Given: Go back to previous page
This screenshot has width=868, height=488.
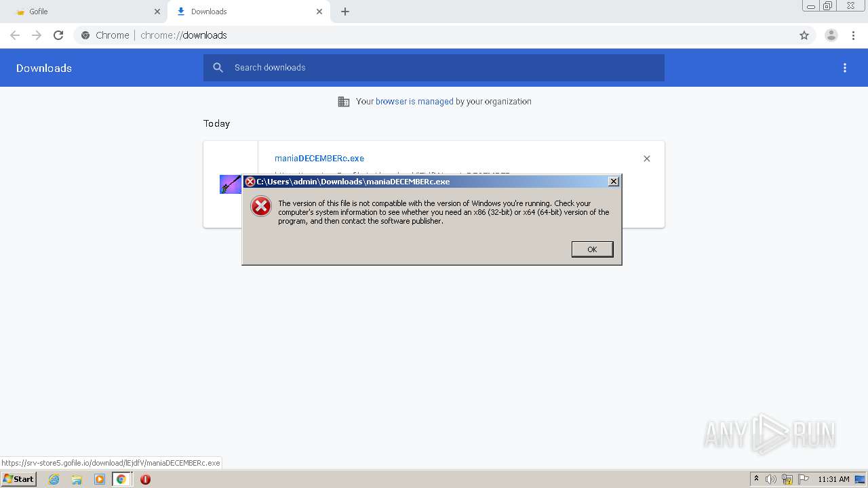Looking at the screenshot, I should [15, 35].
